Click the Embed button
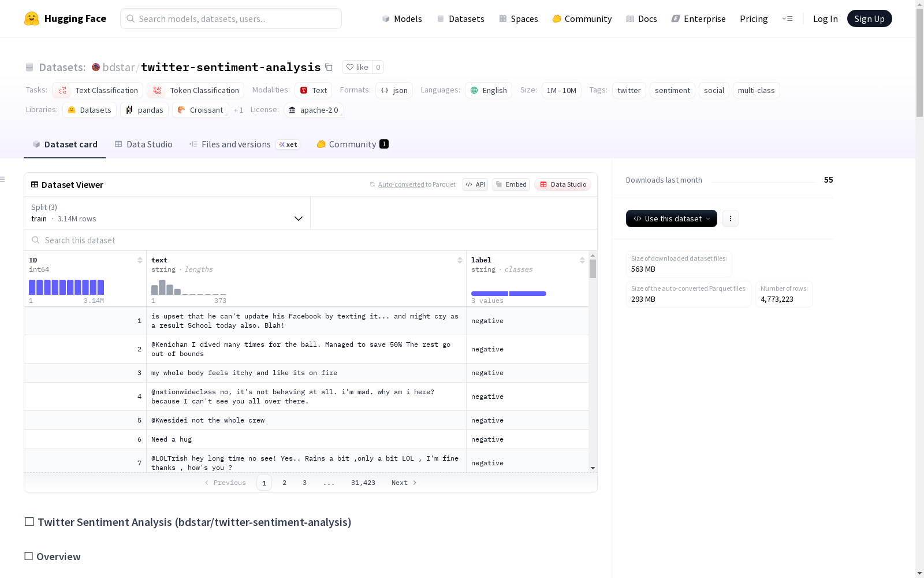Screen dimensions: 924x578 tap(511, 184)
